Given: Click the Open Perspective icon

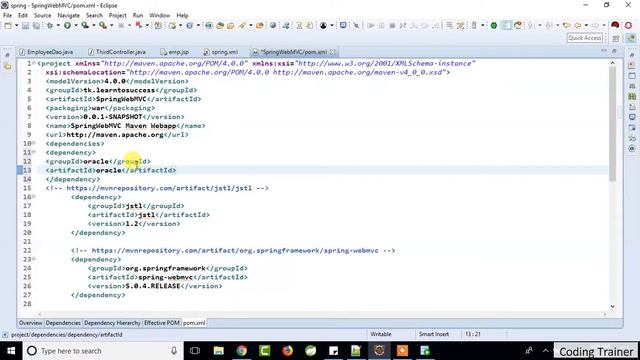Looking at the screenshot, I should tap(616, 38).
